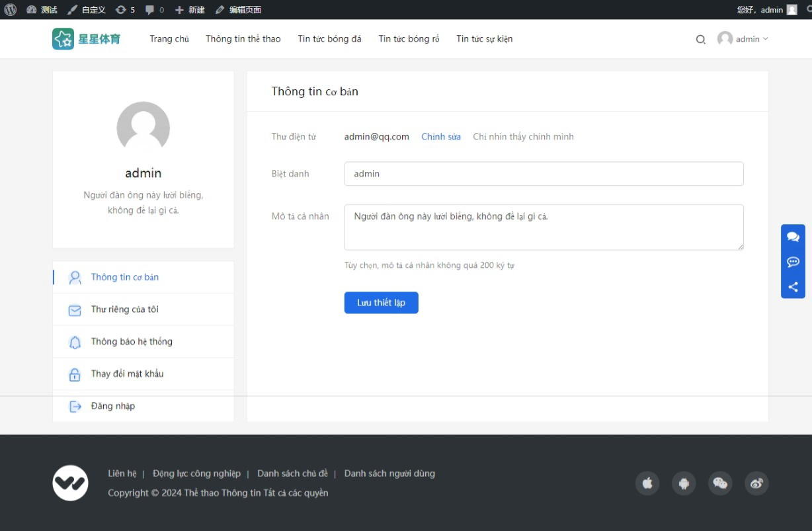
Task: Click Đăng nhập sidebar item
Action: (x=143, y=406)
